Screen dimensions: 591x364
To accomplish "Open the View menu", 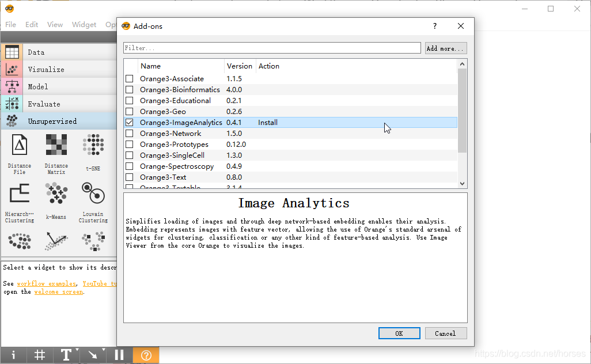I will [55, 25].
